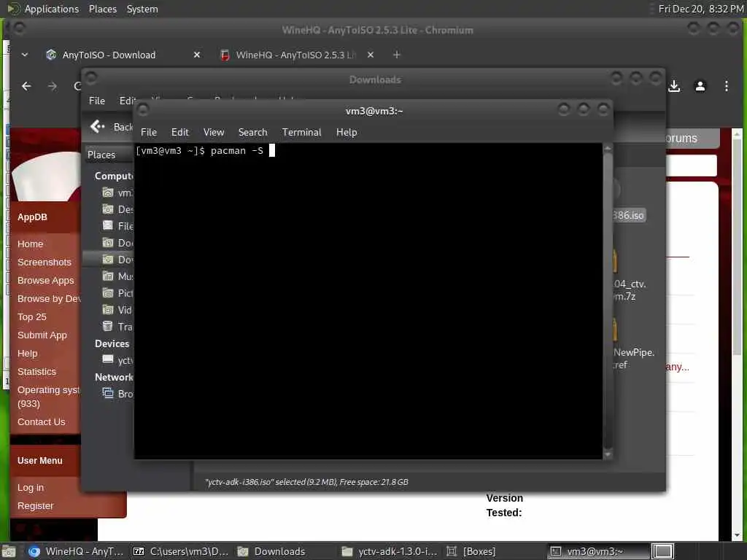Select the i386.iso file in Downloads
The height and width of the screenshot is (560, 747).
click(629, 215)
